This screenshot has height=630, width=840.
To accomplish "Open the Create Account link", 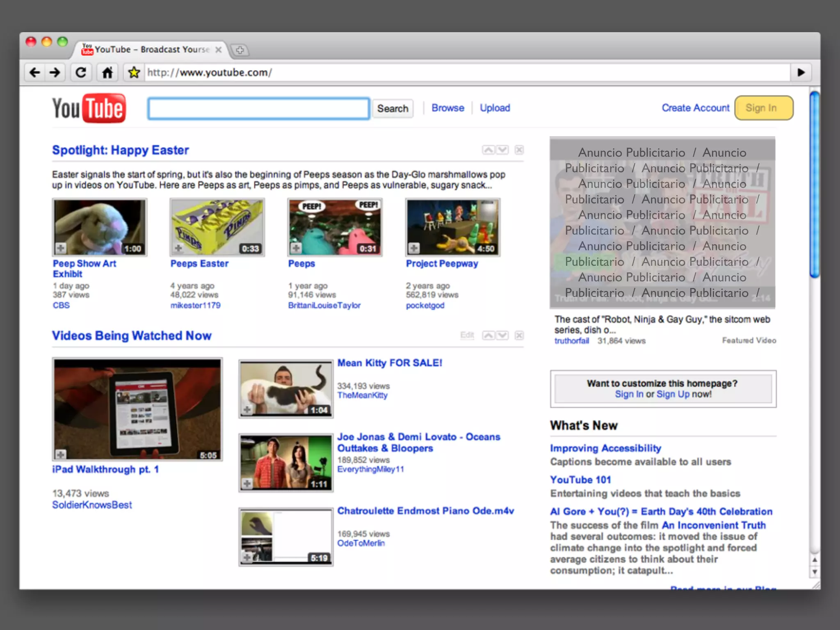I will (x=695, y=108).
